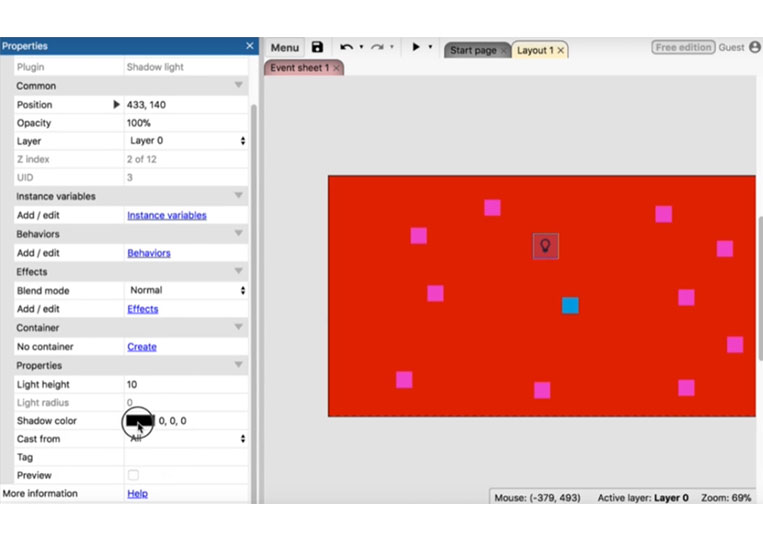This screenshot has width=763, height=541.
Task: Switch to the Layout 1 tab
Action: [x=535, y=50]
